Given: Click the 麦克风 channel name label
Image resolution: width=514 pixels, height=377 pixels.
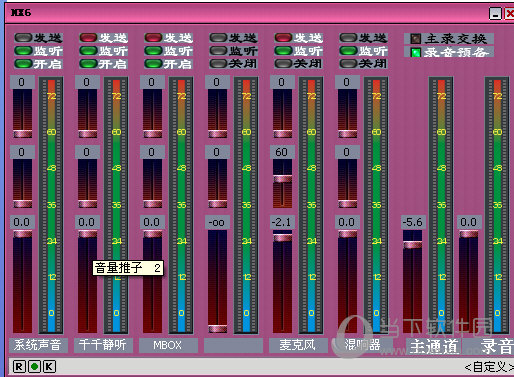Looking at the screenshot, I should tap(298, 345).
